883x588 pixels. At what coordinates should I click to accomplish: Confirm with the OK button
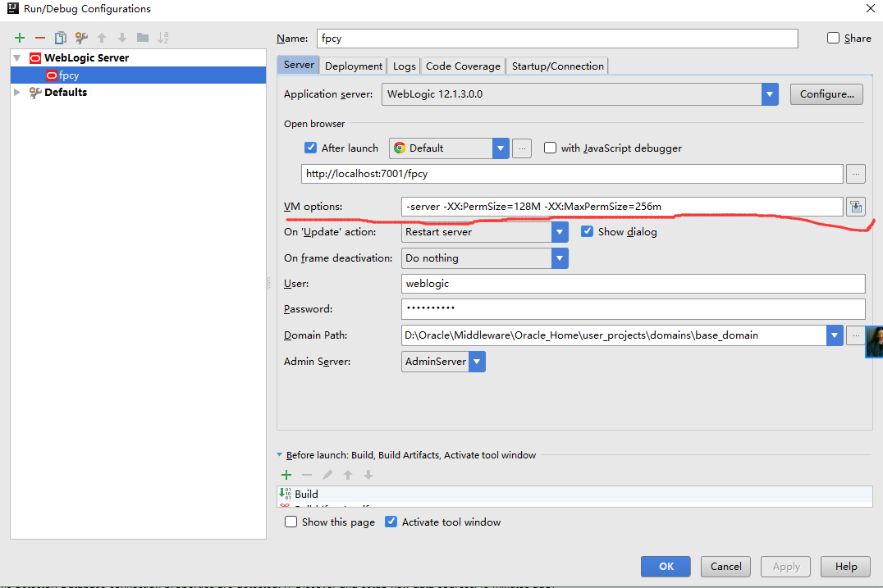point(666,566)
